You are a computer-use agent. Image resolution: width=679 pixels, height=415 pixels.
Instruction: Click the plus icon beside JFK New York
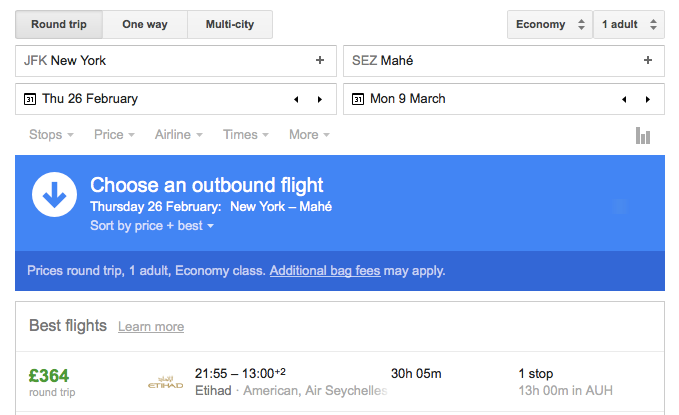click(320, 60)
